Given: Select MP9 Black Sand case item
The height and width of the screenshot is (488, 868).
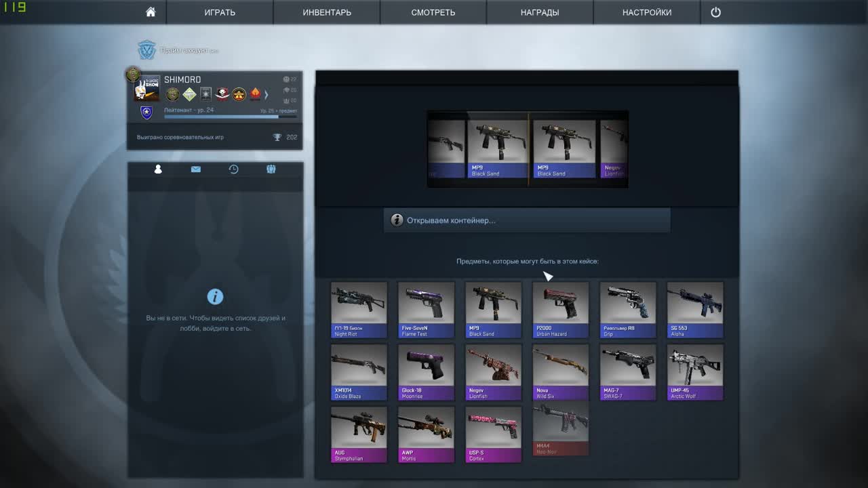Looking at the screenshot, I should [x=493, y=310].
